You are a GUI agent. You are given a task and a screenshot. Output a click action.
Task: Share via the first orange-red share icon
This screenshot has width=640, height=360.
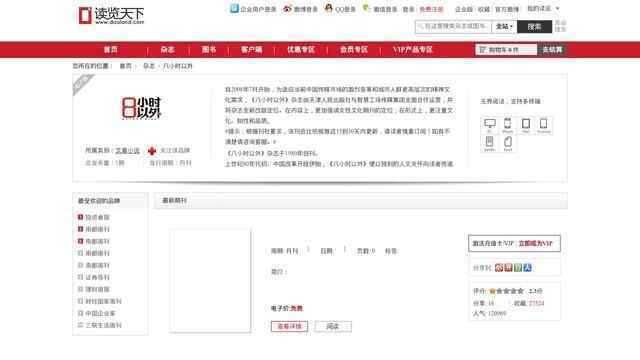tap(499, 268)
